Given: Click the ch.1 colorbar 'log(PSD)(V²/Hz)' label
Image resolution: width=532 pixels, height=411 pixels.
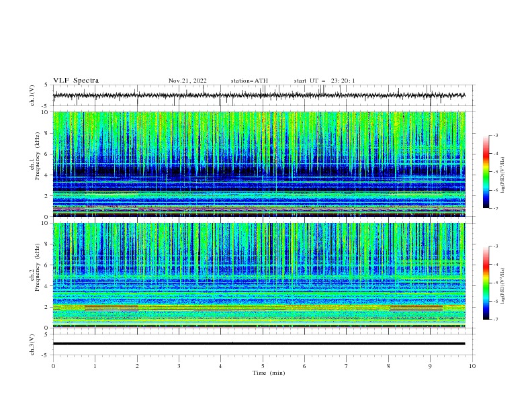Looking at the screenshot, I should tap(502, 175).
